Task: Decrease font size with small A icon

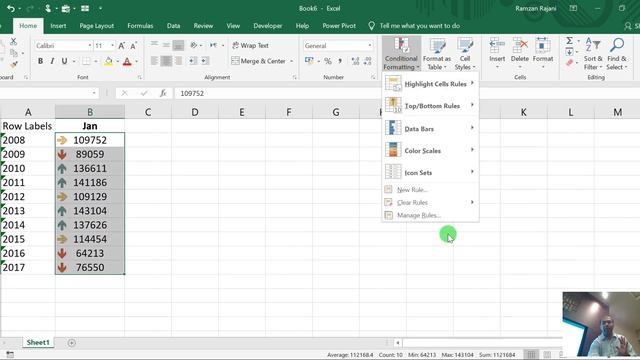Action: [x=133, y=46]
